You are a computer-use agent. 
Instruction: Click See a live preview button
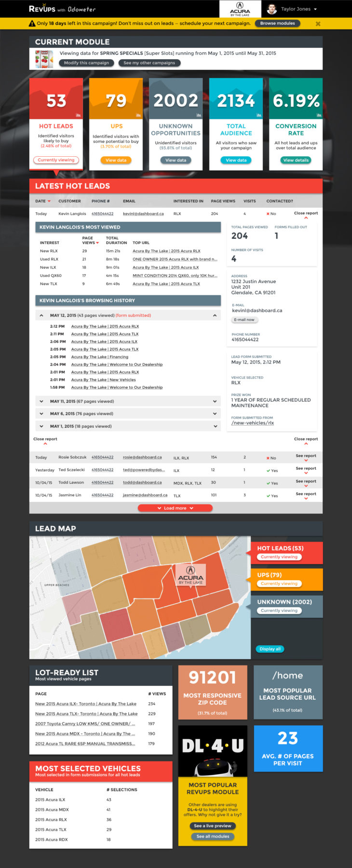click(x=213, y=826)
